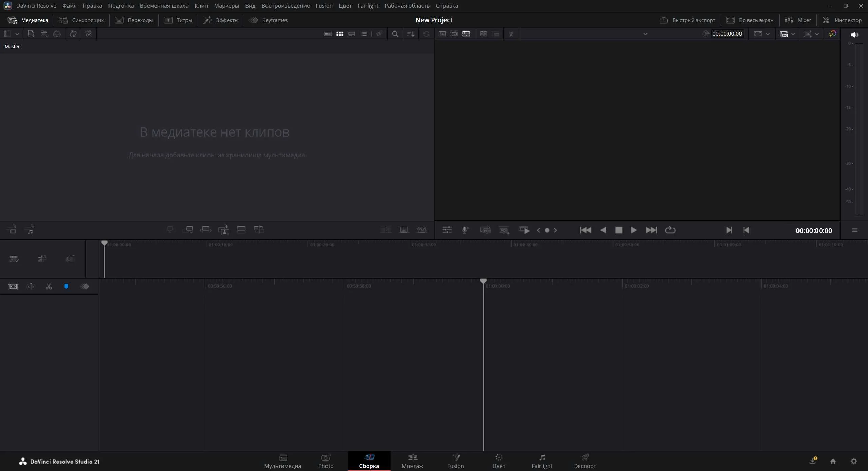868x471 pixels.
Task: Click the viewer options hamburger menu icon
Action: (x=855, y=230)
